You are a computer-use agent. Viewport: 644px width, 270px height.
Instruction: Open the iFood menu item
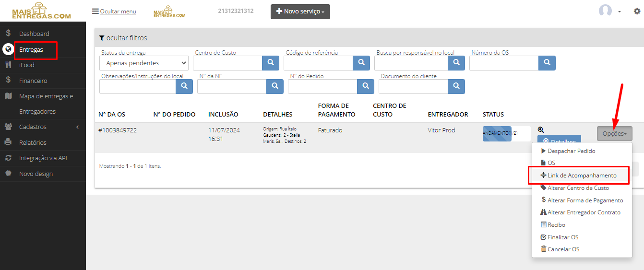click(x=27, y=65)
